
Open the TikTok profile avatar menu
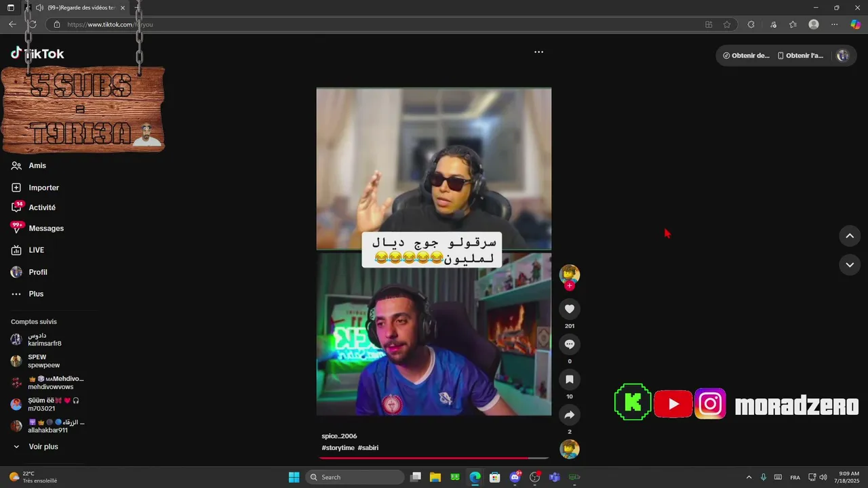(x=843, y=56)
